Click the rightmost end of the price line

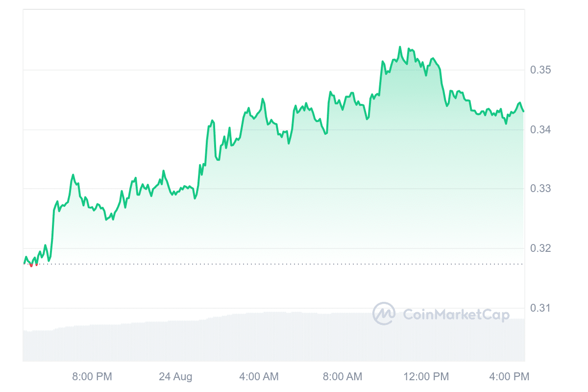click(x=523, y=111)
